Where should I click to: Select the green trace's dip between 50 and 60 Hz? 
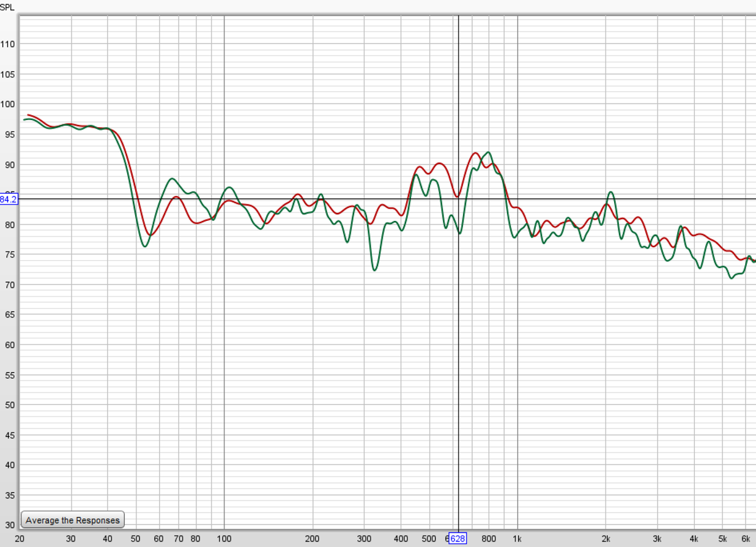(x=145, y=247)
